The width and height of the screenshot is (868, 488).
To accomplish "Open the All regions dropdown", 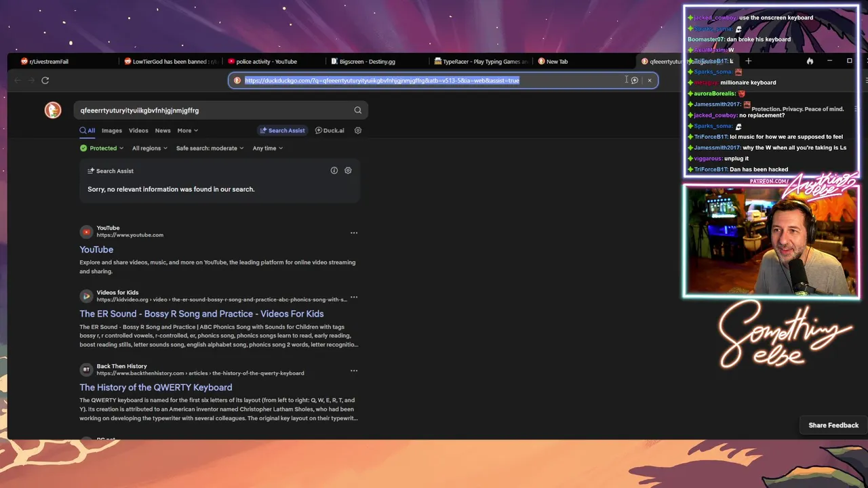I will coord(149,148).
